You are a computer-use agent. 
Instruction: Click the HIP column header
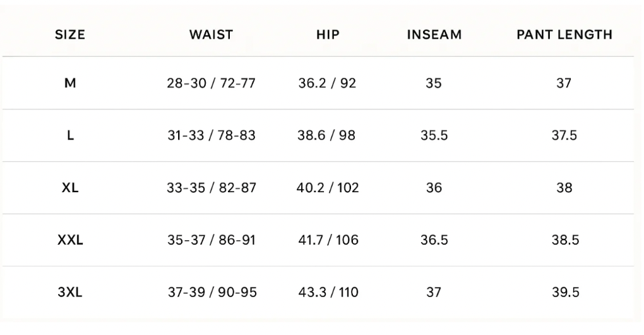coord(328,35)
